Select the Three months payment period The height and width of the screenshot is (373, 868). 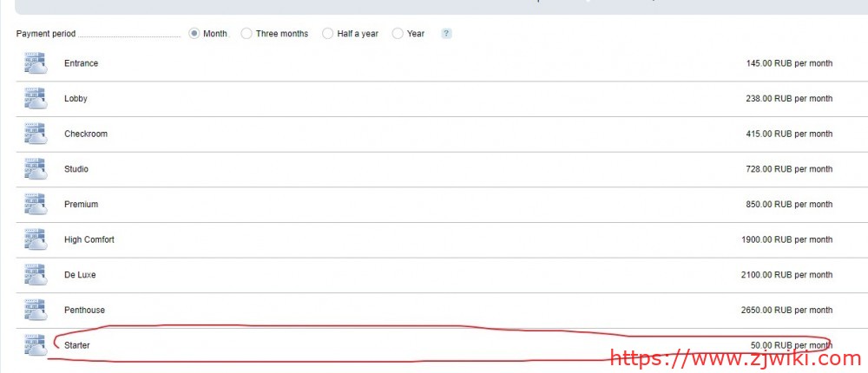[x=247, y=34]
